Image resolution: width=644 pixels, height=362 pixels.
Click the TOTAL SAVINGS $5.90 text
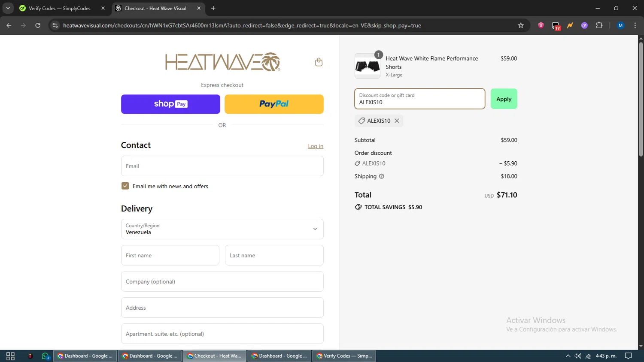[x=393, y=207]
